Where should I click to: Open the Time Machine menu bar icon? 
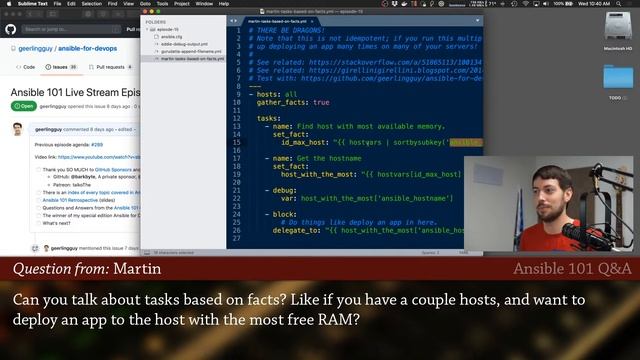514,4
